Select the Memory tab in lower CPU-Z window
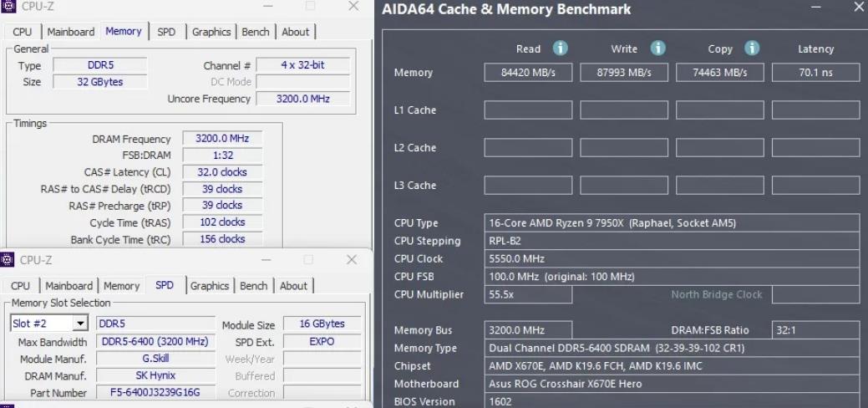868x408 pixels. [121, 286]
